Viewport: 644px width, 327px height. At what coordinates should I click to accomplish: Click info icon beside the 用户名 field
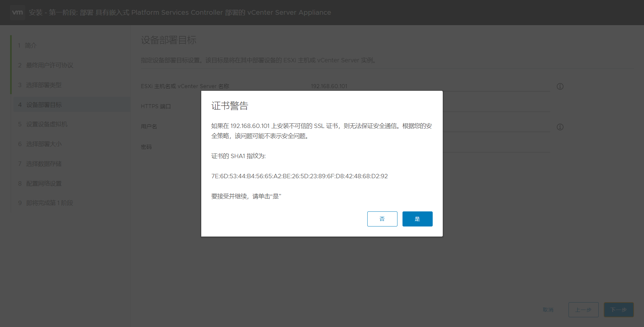point(560,127)
